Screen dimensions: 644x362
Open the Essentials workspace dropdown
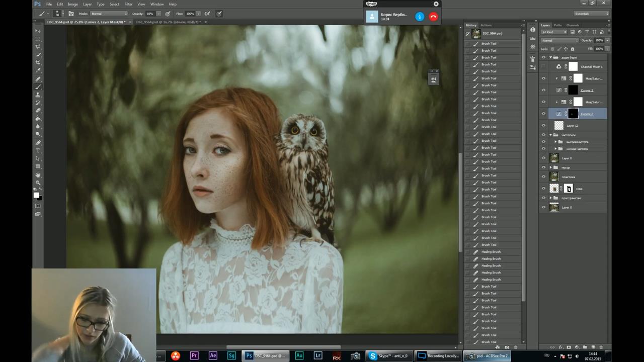pyautogui.click(x=592, y=14)
